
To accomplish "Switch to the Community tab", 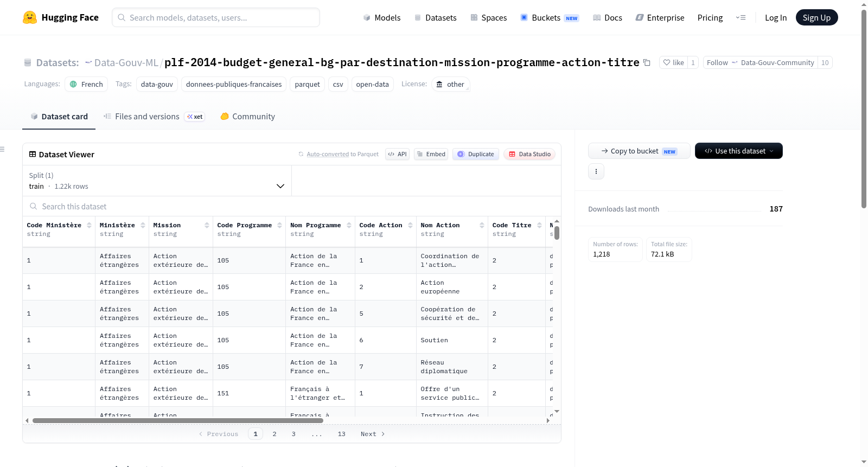I will click(x=247, y=116).
